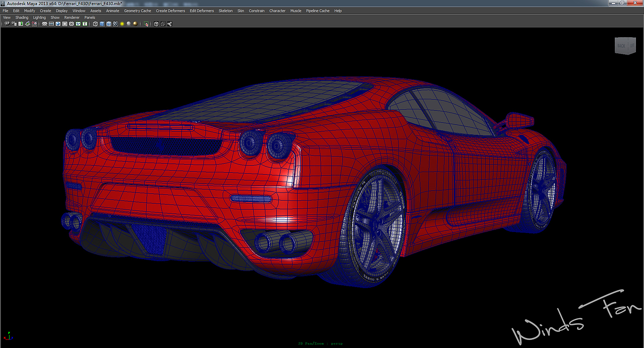Image resolution: width=644 pixels, height=348 pixels.
Task: Open the panel Shading menu
Action: (x=22, y=18)
